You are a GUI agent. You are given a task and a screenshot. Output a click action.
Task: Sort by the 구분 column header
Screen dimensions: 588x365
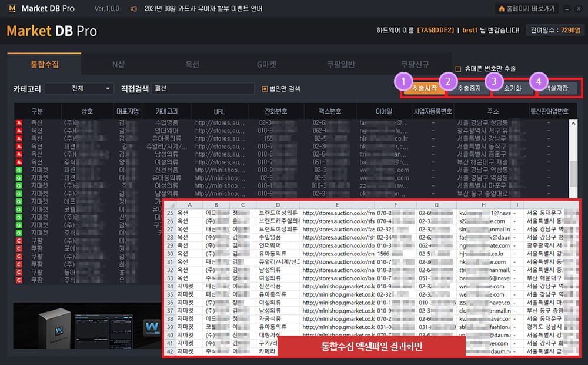(37, 111)
